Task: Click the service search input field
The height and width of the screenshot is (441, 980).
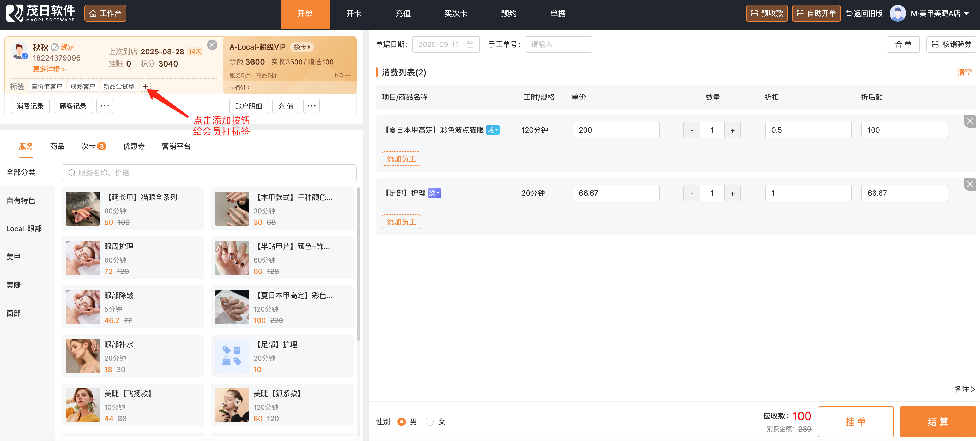Action: [x=209, y=173]
